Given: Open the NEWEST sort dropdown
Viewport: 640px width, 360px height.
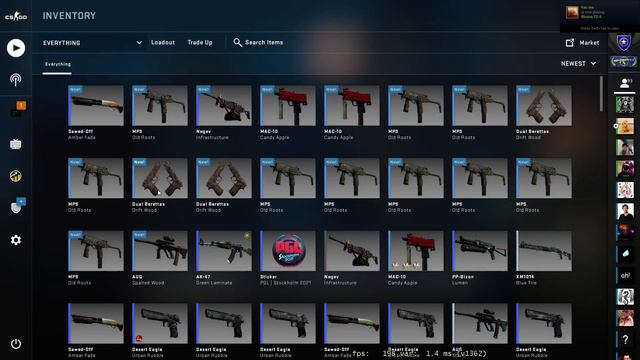Looking at the screenshot, I should pyautogui.click(x=578, y=64).
